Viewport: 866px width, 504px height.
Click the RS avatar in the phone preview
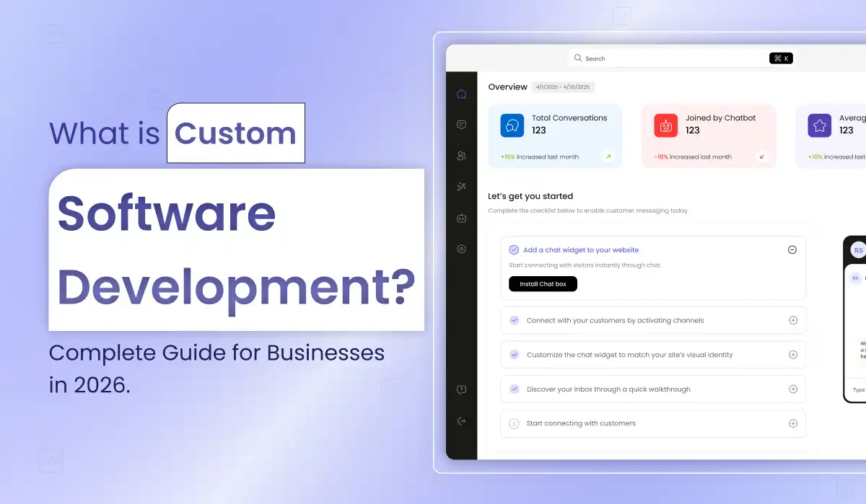[x=858, y=250]
